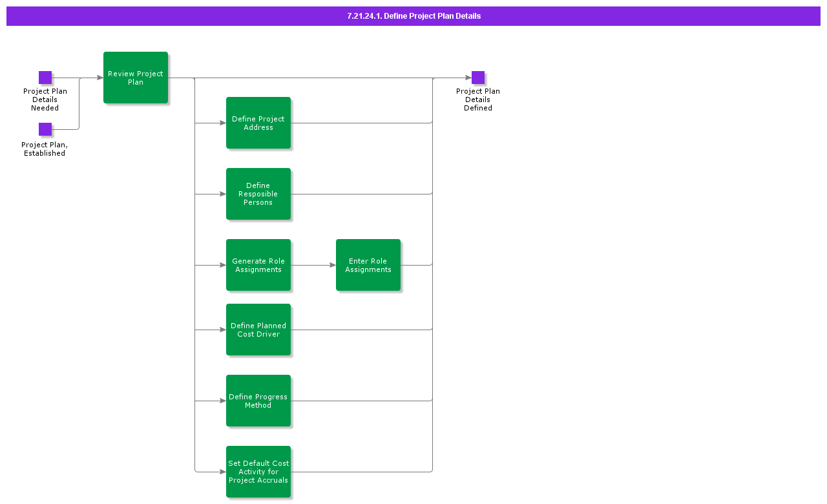Select the arrowhead entering Define Project Address
Screen dimensions: 827x504
[222, 123]
